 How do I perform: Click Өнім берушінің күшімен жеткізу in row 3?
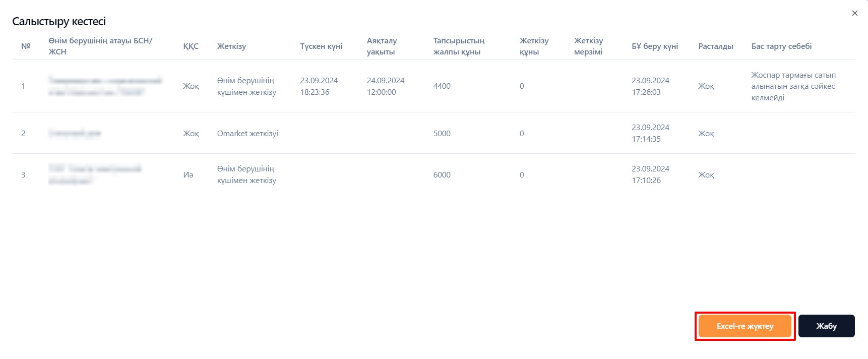click(246, 174)
